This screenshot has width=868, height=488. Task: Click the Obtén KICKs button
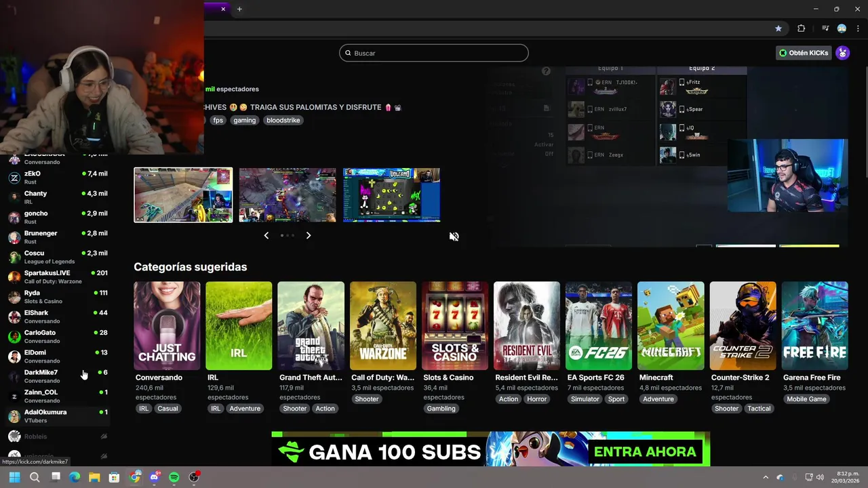click(804, 53)
